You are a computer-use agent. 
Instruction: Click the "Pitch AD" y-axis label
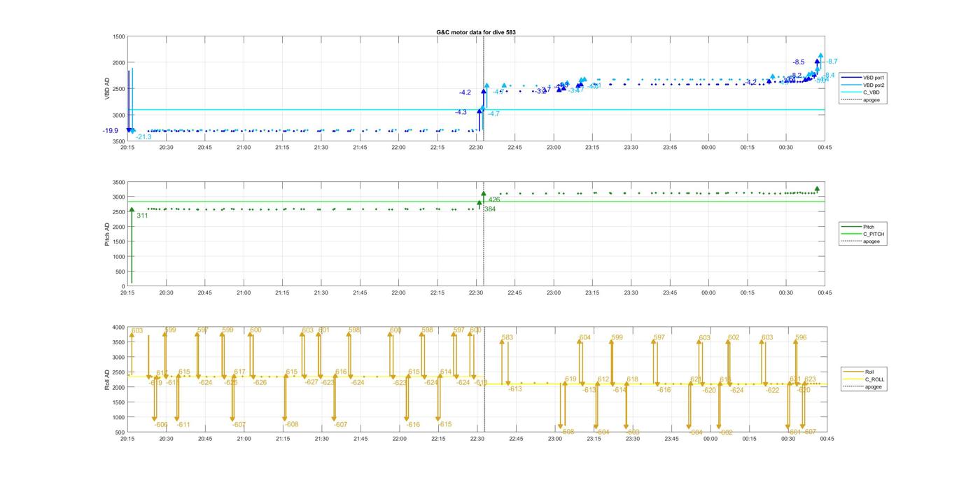tap(108, 234)
